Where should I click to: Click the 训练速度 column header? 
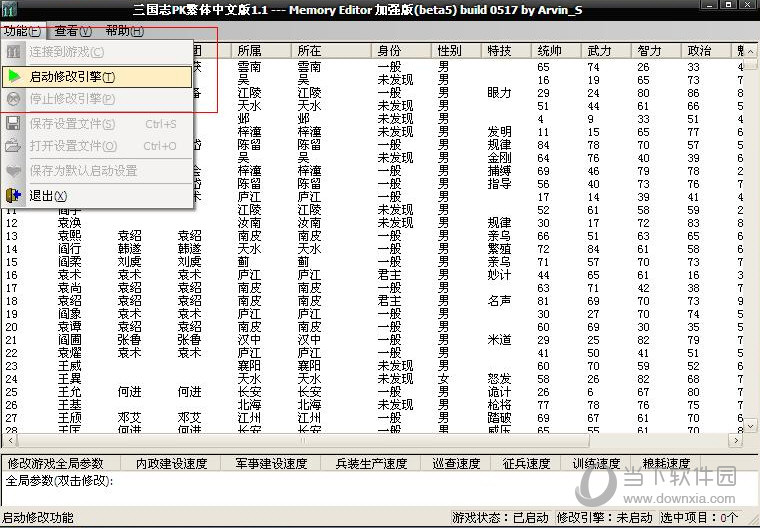[595, 464]
